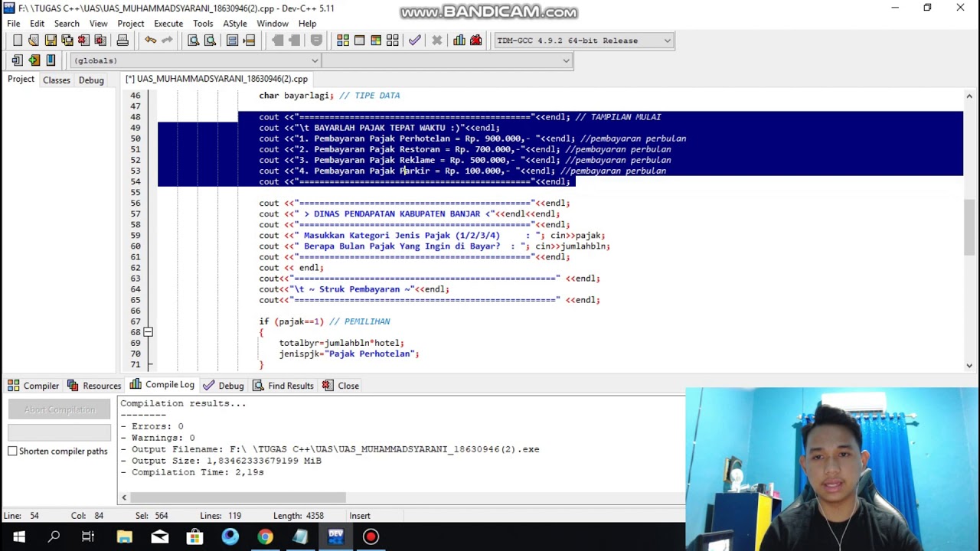Click the Save All toolbar icon
The image size is (980, 551).
[67, 41]
